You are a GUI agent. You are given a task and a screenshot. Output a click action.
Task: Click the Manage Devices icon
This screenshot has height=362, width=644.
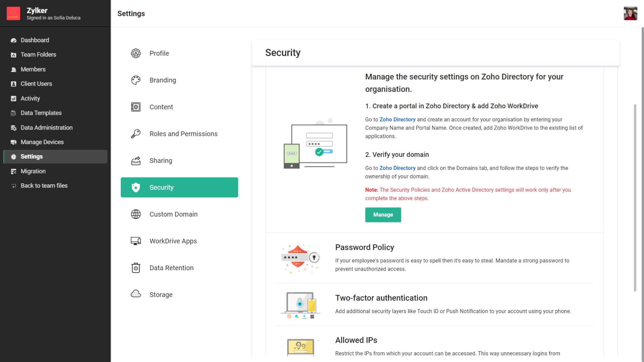point(14,142)
